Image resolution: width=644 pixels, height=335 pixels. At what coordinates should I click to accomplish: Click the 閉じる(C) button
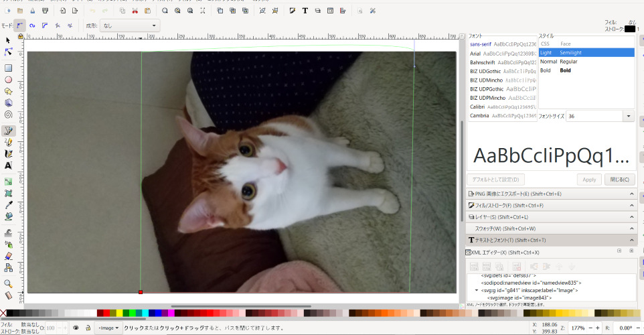tap(619, 180)
